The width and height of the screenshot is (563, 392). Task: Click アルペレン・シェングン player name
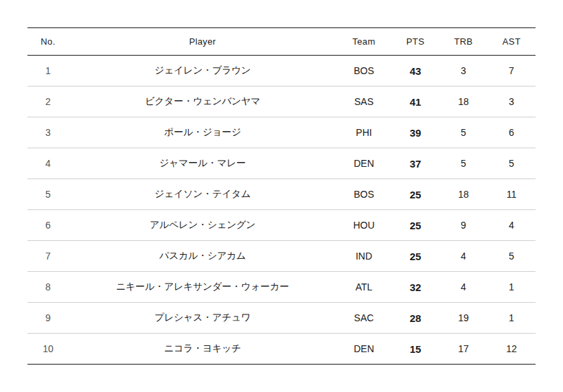click(203, 225)
